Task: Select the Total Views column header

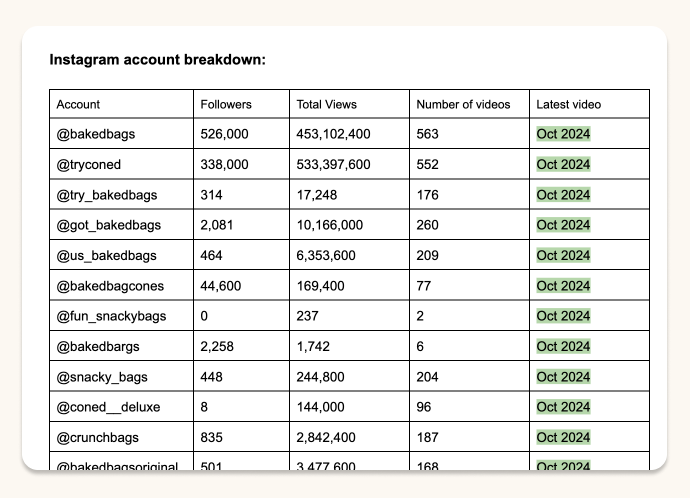Action: click(x=326, y=104)
